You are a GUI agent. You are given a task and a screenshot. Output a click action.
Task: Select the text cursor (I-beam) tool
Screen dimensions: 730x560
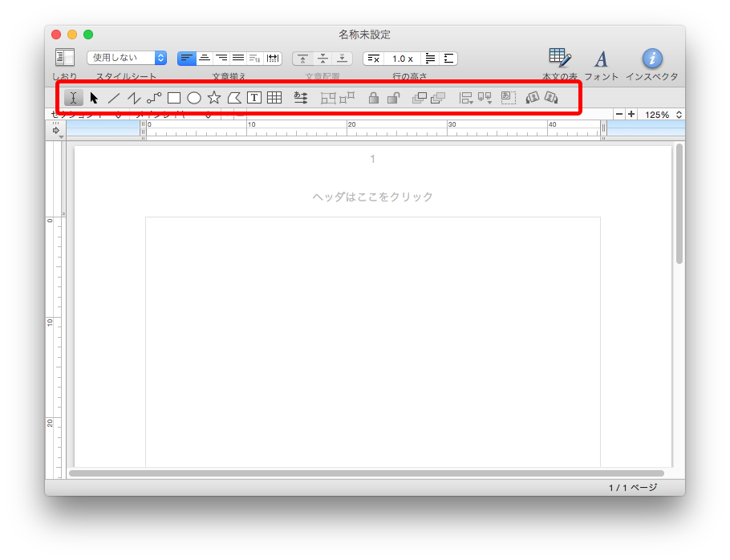coord(73,98)
